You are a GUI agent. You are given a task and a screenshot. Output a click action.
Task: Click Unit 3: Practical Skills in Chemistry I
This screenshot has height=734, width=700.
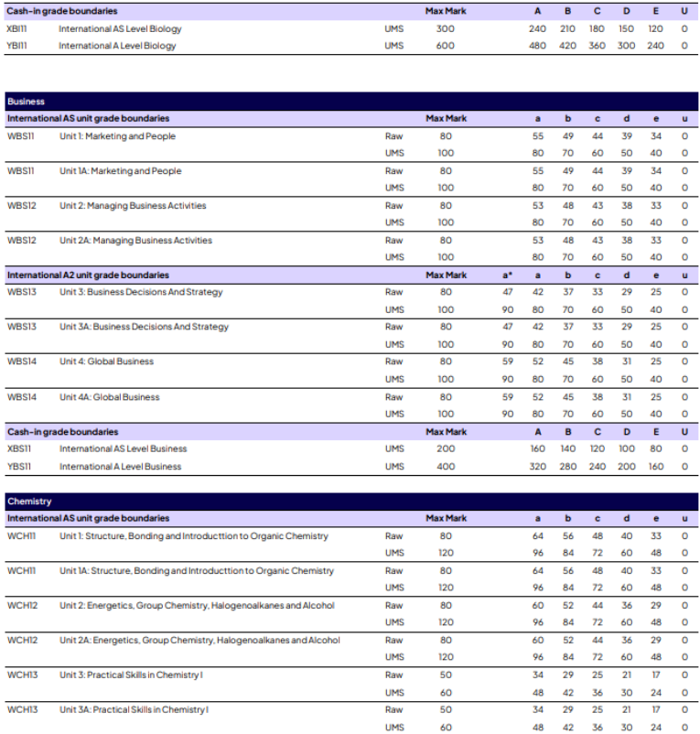(x=131, y=675)
